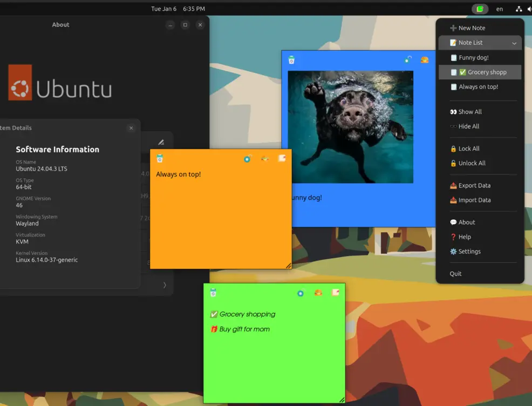Click the resize grip on the green note
The height and width of the screenshot is (406, 532).
click(342, 400)
